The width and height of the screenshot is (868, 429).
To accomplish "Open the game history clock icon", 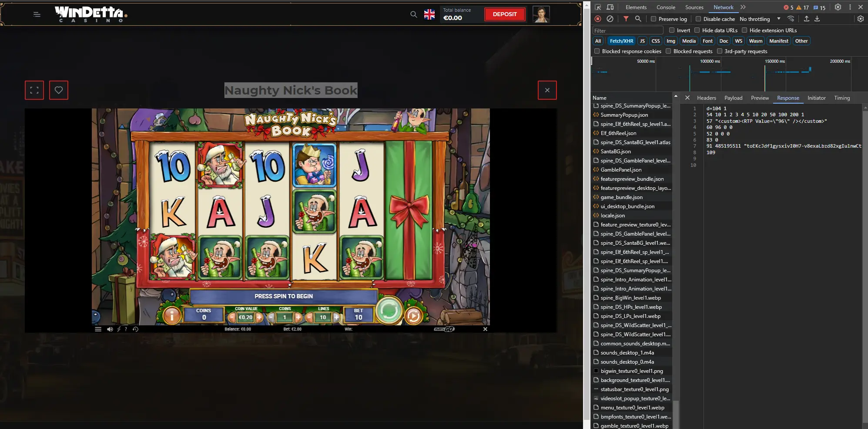I will click(135, 329).
